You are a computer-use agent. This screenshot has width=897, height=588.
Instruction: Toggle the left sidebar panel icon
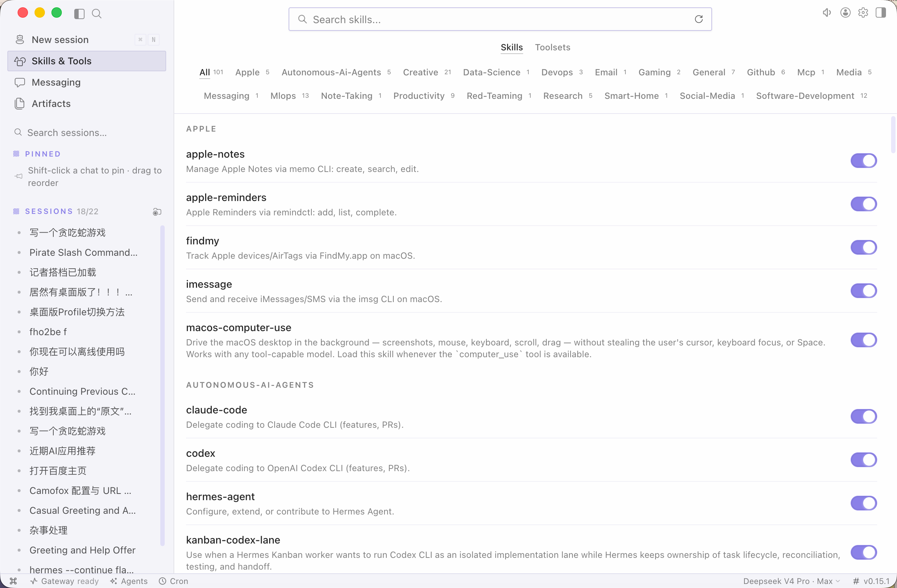click(79, 14)
